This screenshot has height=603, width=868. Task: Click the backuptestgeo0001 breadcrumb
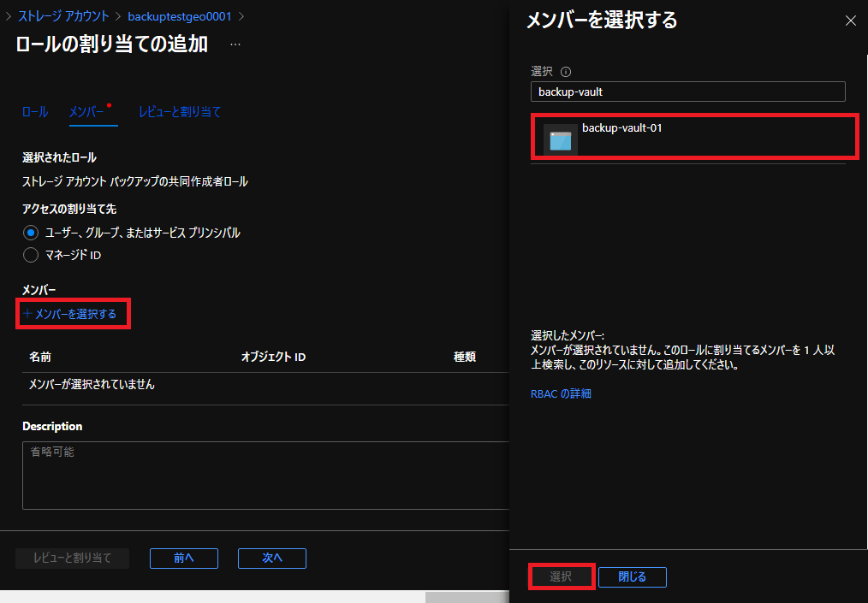180,16
